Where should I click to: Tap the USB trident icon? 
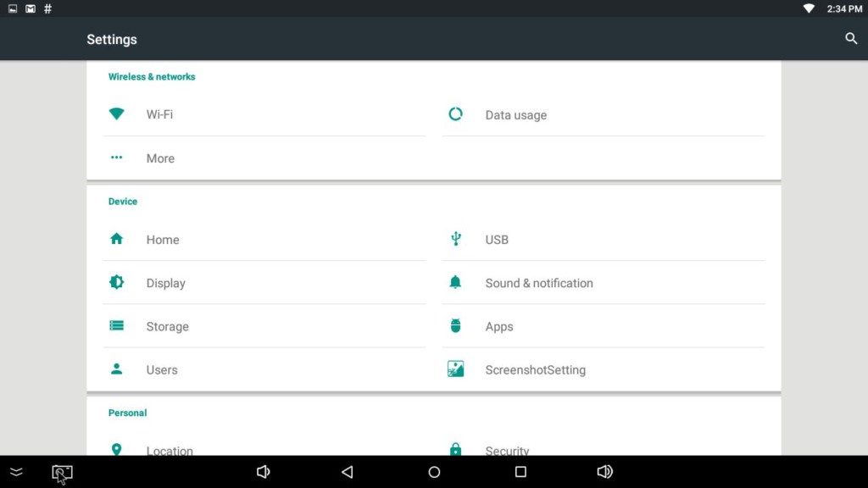[455, 240]
